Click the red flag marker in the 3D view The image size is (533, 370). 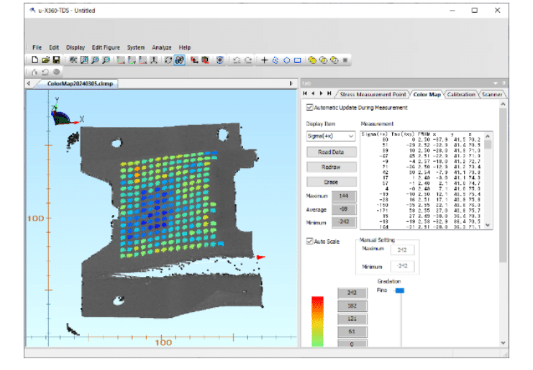pos(260,257)
